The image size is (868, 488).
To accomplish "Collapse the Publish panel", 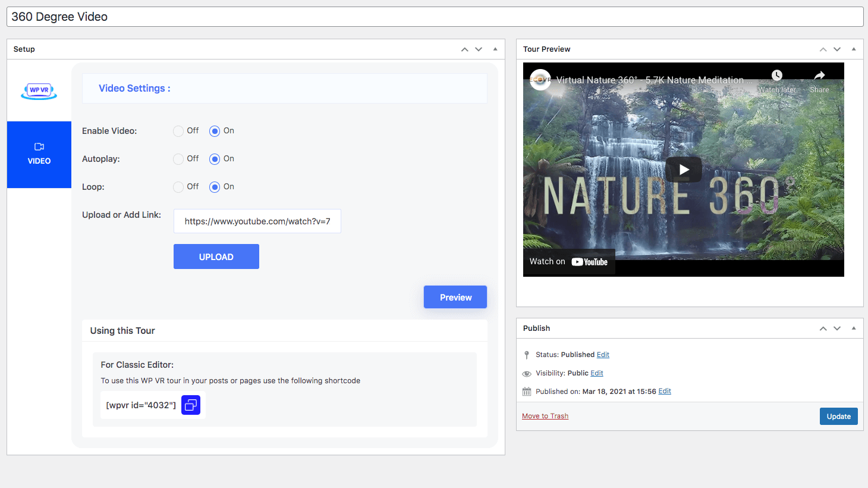I will click(854, 329).
